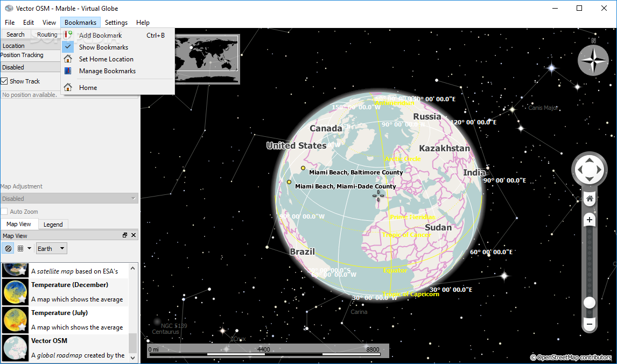Click the compass rose on map
The height and width of the screenshot is (364, 617).
(x=593, y=60)
